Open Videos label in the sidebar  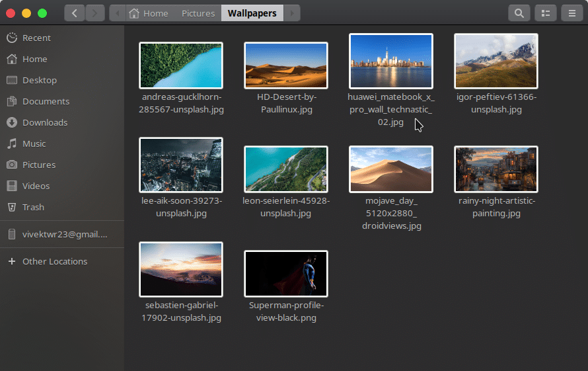(x=36, y=186)
